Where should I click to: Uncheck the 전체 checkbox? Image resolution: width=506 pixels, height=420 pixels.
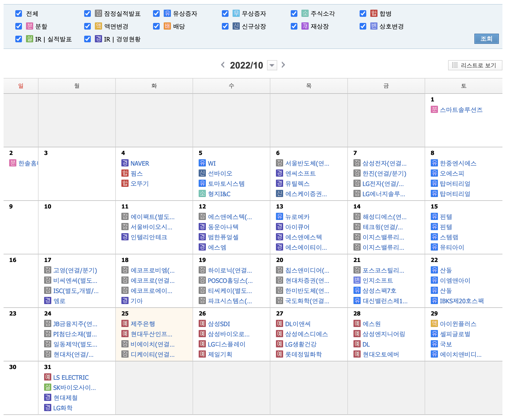pyautogui.click(x=19, y=14)
